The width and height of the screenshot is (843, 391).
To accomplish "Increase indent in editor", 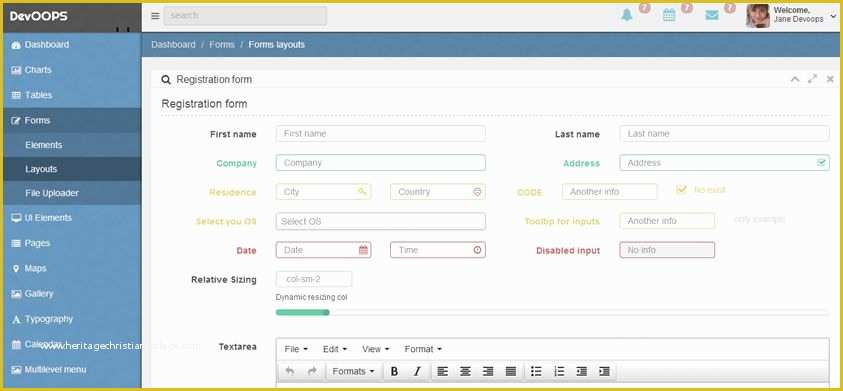I will [x=604, y=371].
